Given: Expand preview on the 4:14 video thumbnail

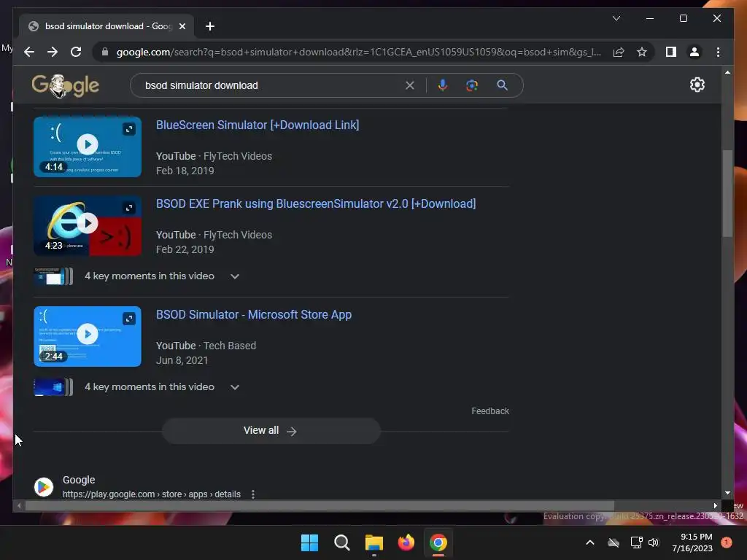Looking at the screenshot, I should point(128,129).
